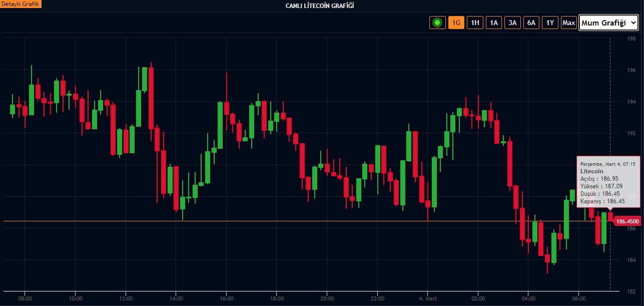This screenshot has width=644, height=306.
Task: Open the Detaylı Grafik link
Action: [21, 4]
